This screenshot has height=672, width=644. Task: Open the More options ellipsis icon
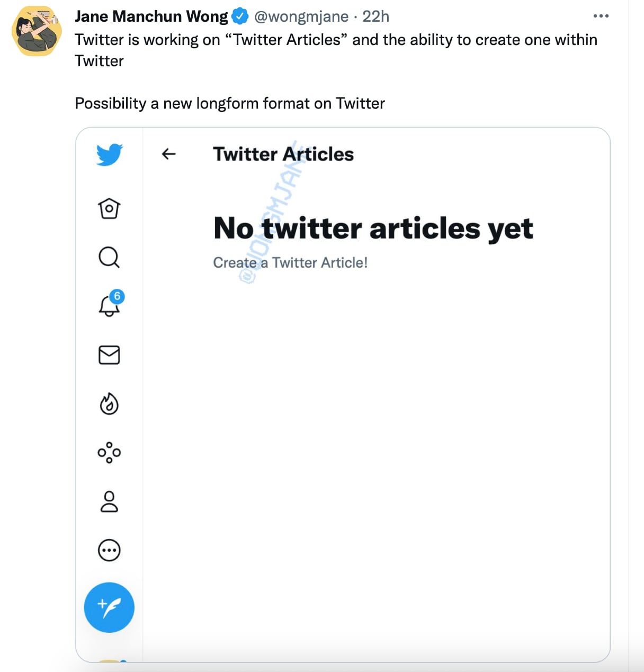point(109,550)
